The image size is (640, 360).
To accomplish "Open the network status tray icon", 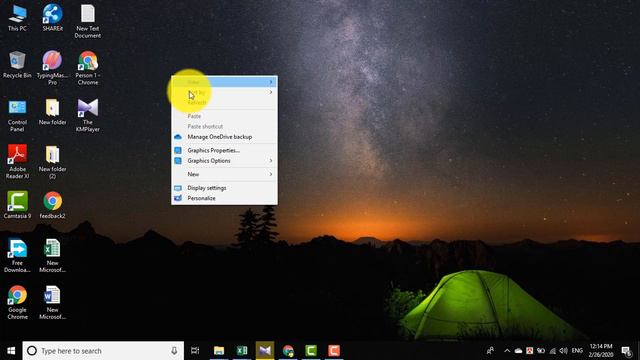I will [x=552, y=351].
